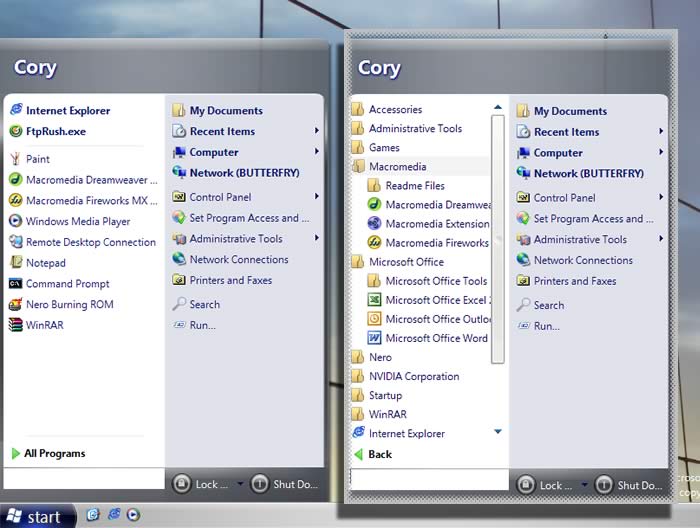Launch WinRAR in left start menu
Image resolution: width=700 pixels, height=528 pixels.
pyautogui.click(x=37, y=325)
